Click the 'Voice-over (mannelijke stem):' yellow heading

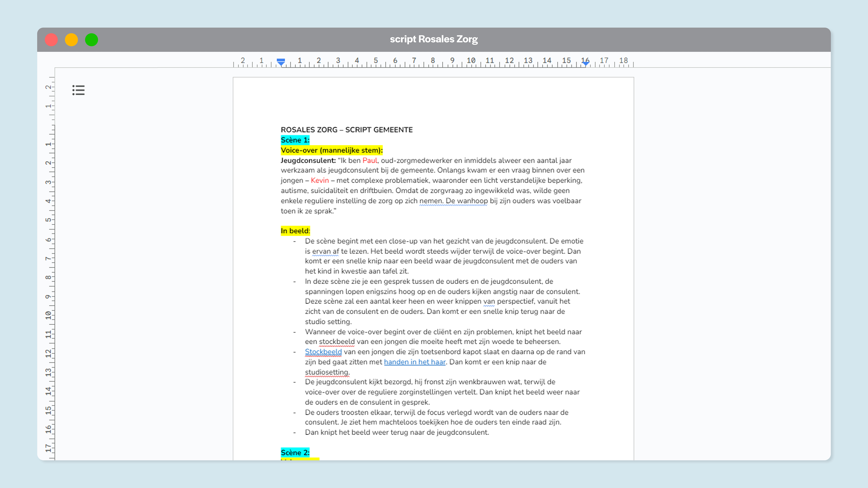click(332, 150)
